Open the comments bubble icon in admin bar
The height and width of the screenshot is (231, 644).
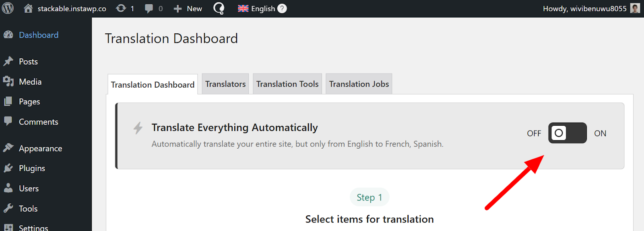pos(149,8)
